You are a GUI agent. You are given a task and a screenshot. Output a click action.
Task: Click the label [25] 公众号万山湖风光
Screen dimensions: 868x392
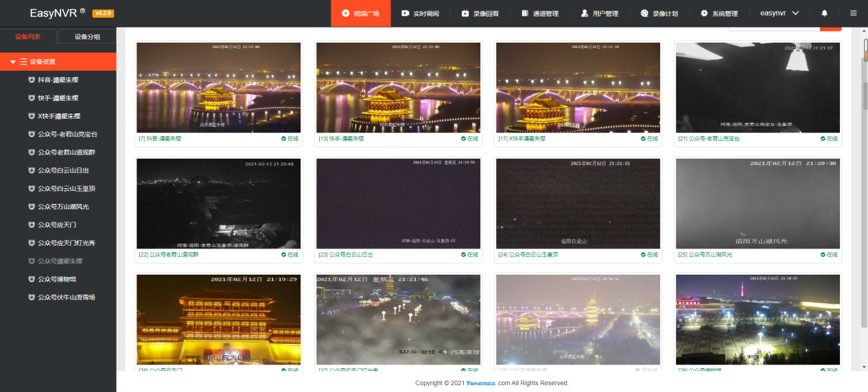pos(705,255)
